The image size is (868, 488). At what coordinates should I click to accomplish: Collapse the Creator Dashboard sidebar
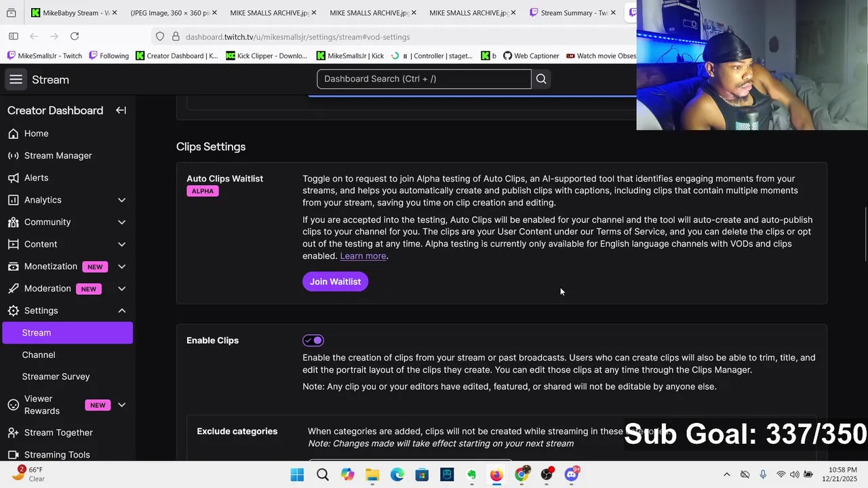pyautogui.click(x=121, y=110)
